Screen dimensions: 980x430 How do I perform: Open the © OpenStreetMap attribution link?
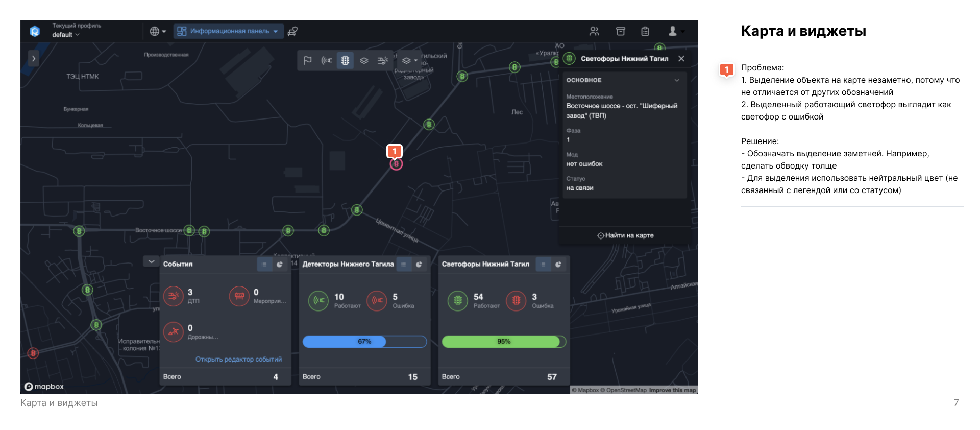[623, 390]
